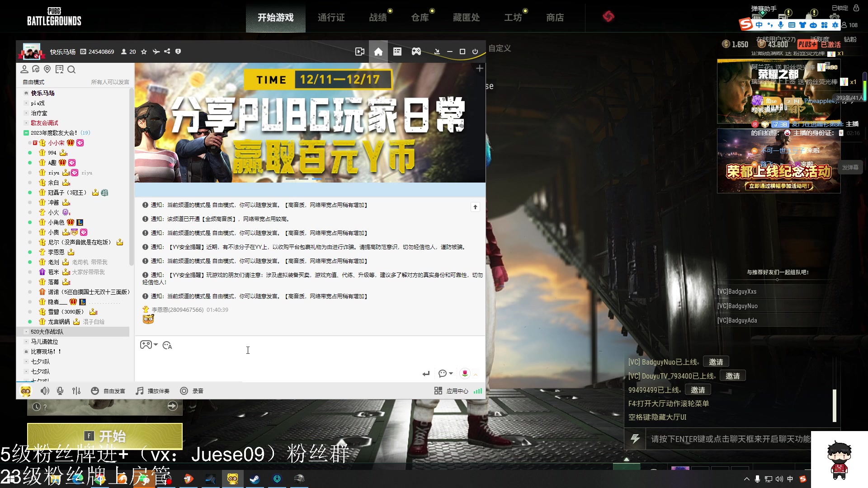Open the game controller dropdown in chat input
This screenshot has width=868, height=488.
149,345
